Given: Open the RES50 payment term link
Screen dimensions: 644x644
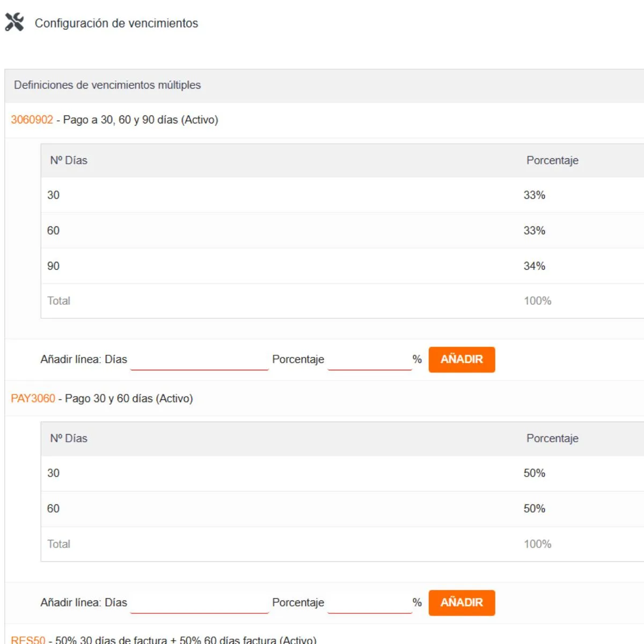Looking at the screenshot, I should tap(28, 640).
